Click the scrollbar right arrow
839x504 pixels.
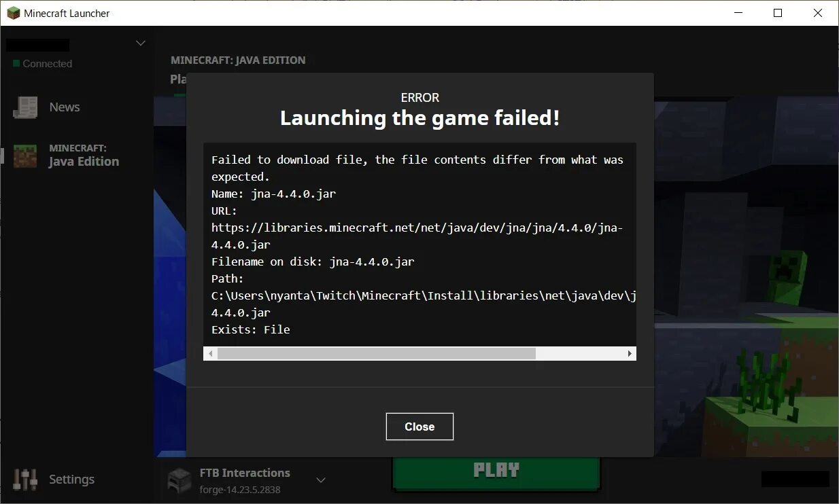click(x=630, y=354)
